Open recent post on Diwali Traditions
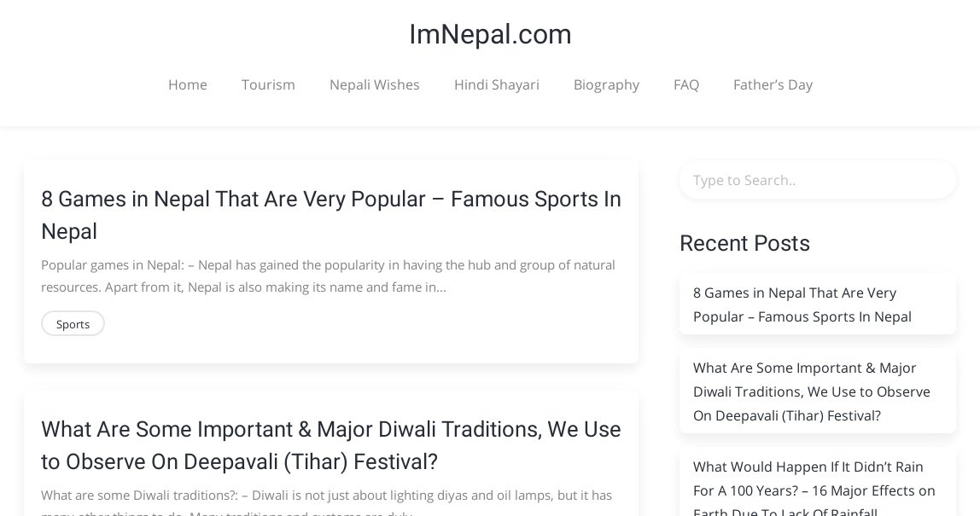Screen dimensions: 980x516 (x=811, y=391)
